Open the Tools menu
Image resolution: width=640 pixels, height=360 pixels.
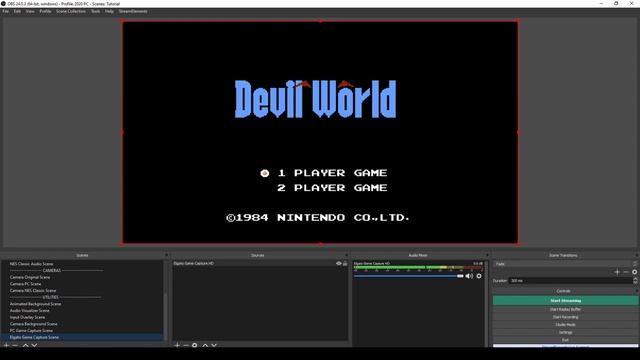coord(96,11)
